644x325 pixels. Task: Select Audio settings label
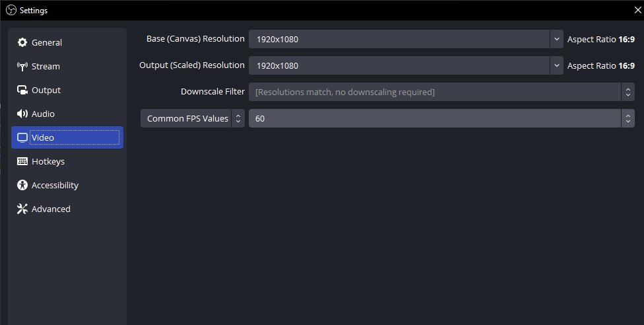pos(43,114)
